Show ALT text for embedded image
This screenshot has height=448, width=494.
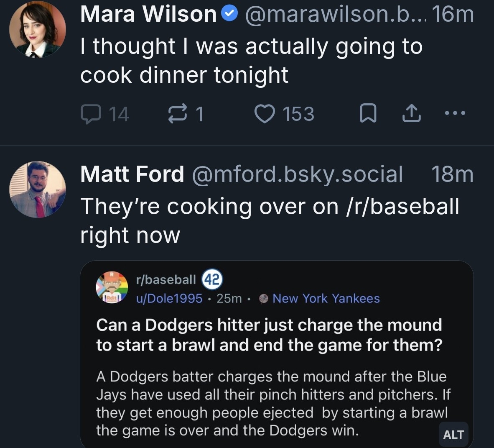coord(453,435)
